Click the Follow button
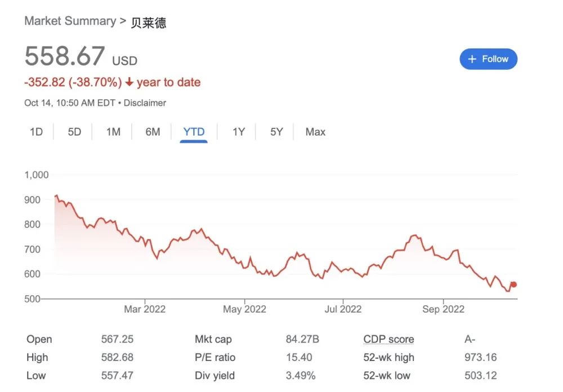 pyautogui.click(x=488, y=59)
